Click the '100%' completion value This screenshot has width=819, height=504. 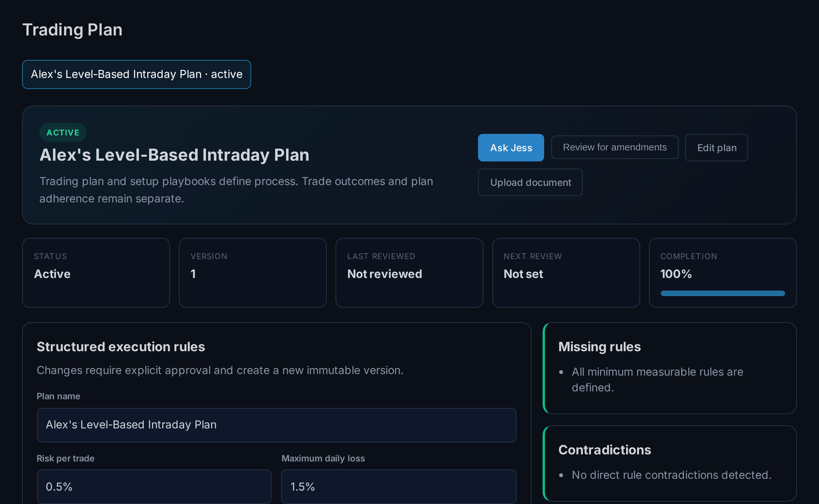coord(676,274)
